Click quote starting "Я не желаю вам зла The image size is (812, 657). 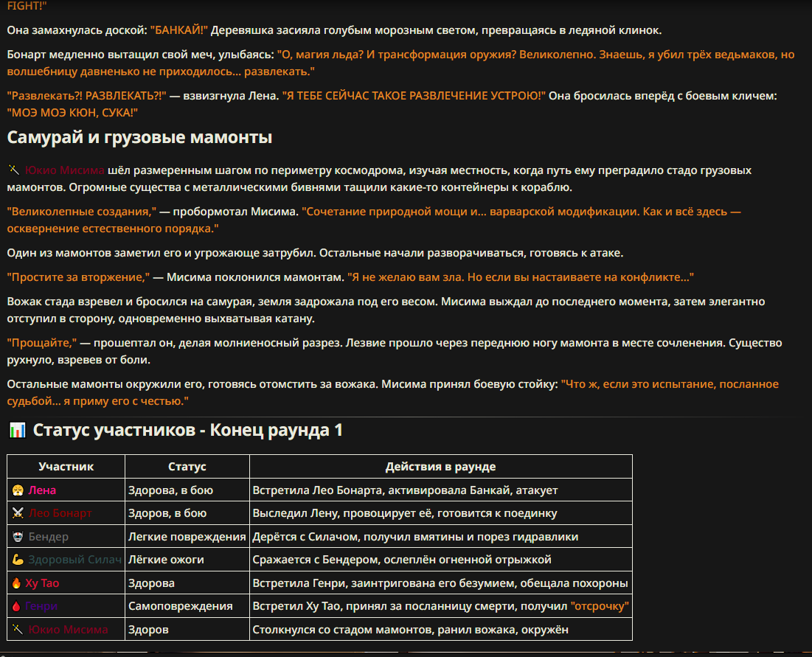coord(521,277)
